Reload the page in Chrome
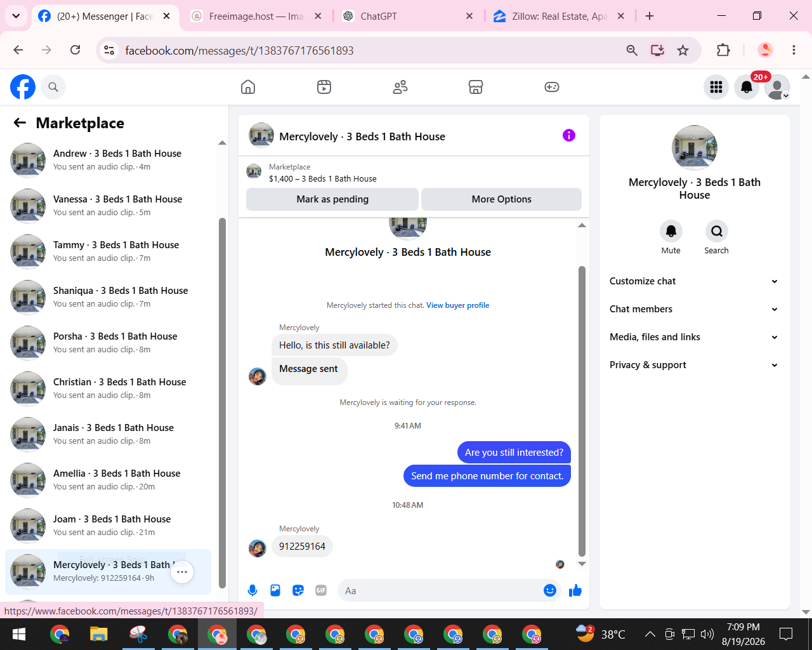This screenshot has width=812, height=650. (75, 50)
